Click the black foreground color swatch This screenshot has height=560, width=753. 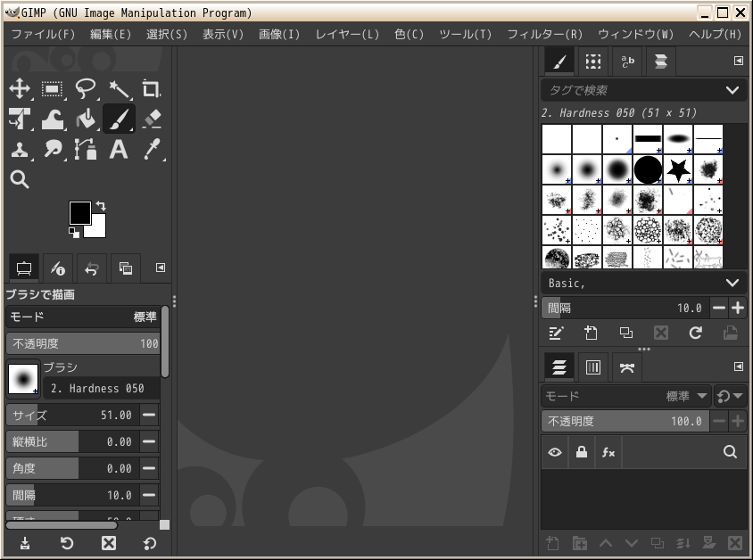point(79,212)
